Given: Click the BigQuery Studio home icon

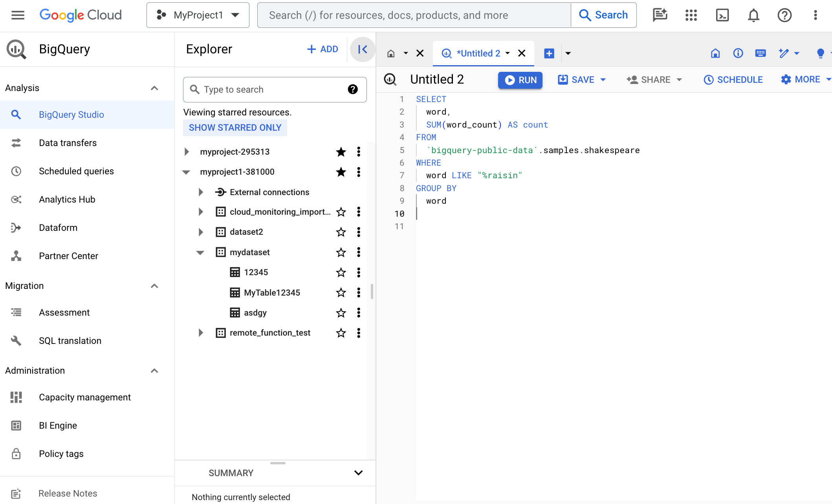Looking at the screenshot, I should pyautogui.click(x=390, y=53).
